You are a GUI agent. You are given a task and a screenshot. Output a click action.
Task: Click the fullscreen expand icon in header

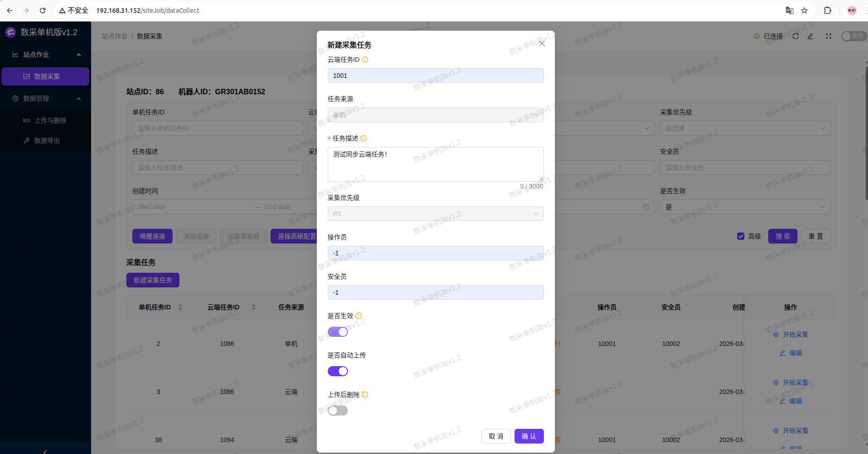(829, 36)
